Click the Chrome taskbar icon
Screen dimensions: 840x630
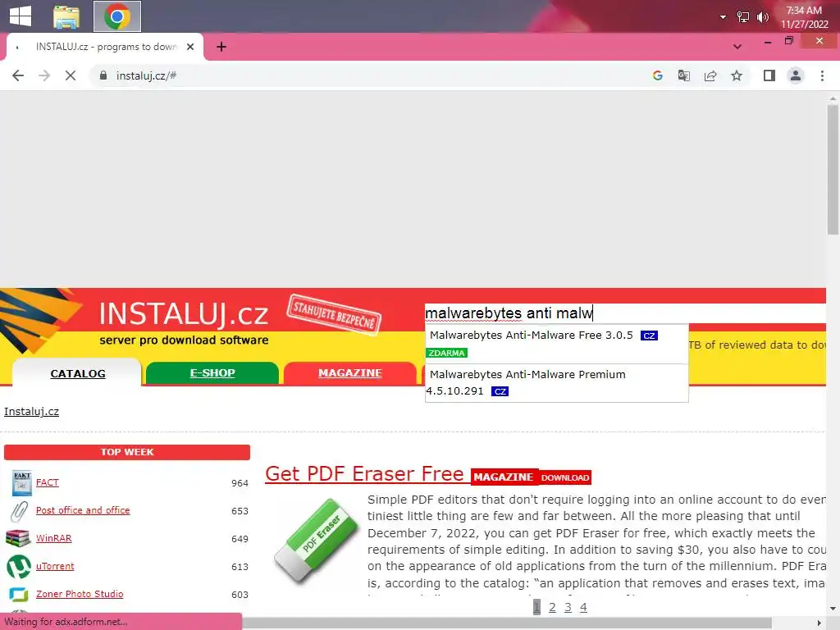click(x=117, y=16)
